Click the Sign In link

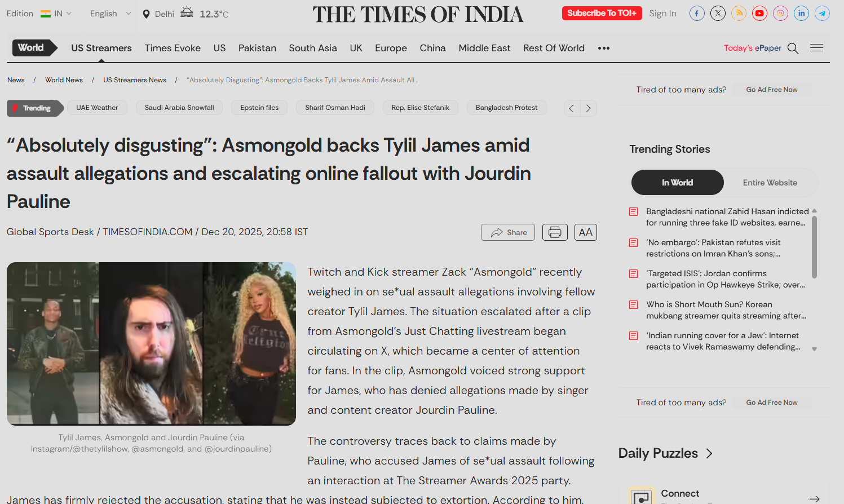[662, 14]
